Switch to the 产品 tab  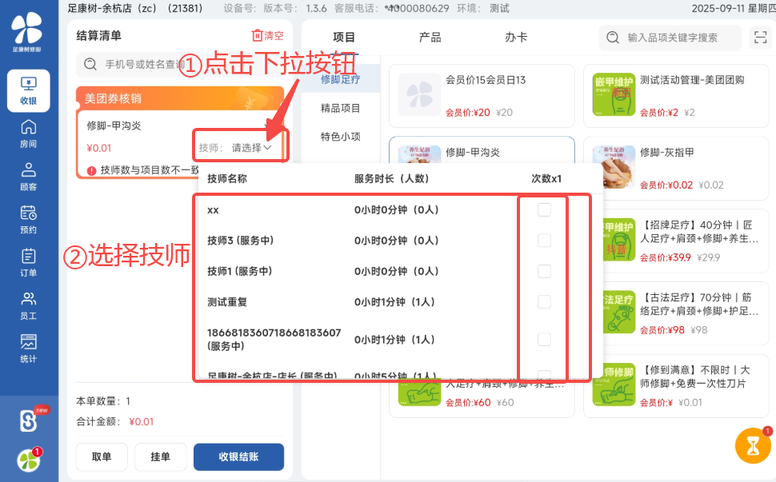click(x=430, y=37)
